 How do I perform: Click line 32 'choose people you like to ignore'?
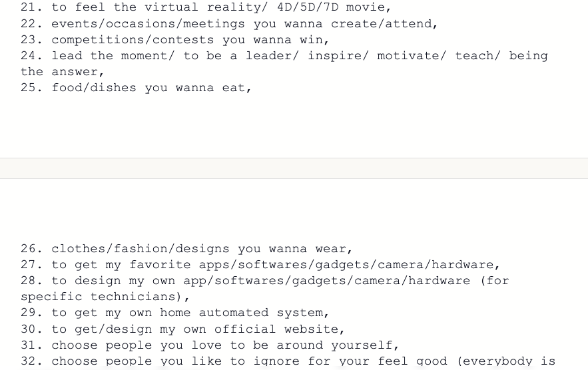pyautogui.click(x=288, y=361)
